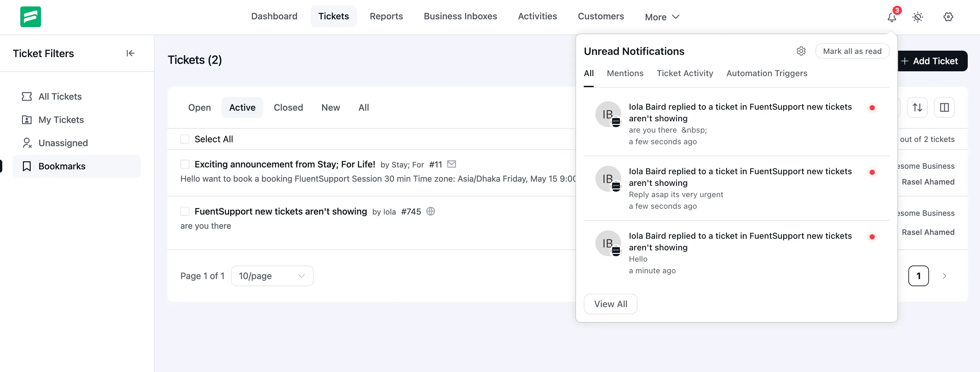The height and width of the screenshot is (372, 980).
Task: Open ticket 'FuentSupport new tickets aren't showing'
Action: (281, 211)
